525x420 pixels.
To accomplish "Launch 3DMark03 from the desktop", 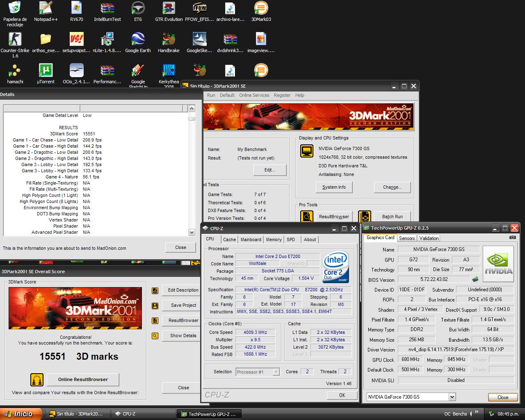I will tap(261, 11).
